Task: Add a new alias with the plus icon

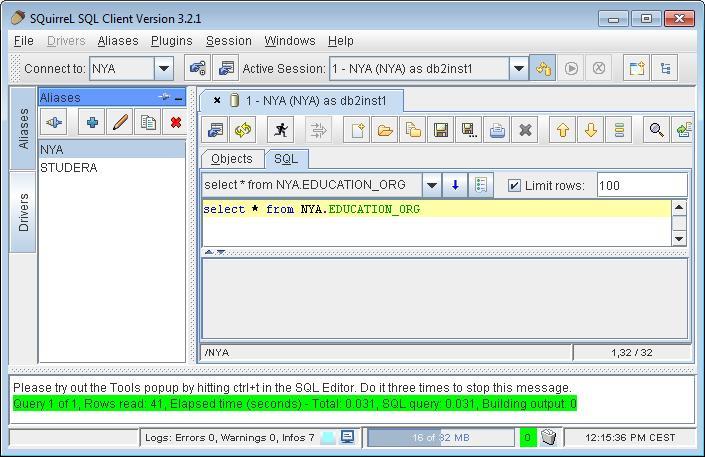Action: (92, 122)
